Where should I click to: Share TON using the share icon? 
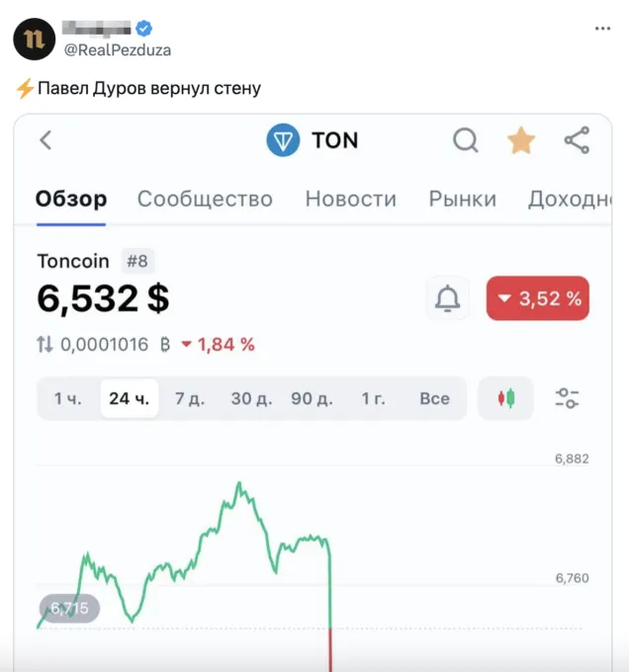click(x=577, y=140)
